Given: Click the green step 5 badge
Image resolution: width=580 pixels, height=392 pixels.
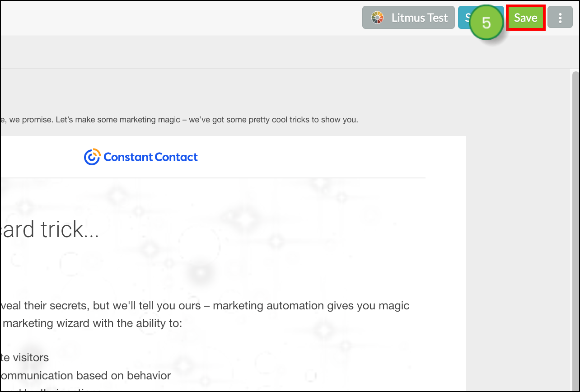Looking at the screenshot, I should pyautogui.click(x=486, y=23).
